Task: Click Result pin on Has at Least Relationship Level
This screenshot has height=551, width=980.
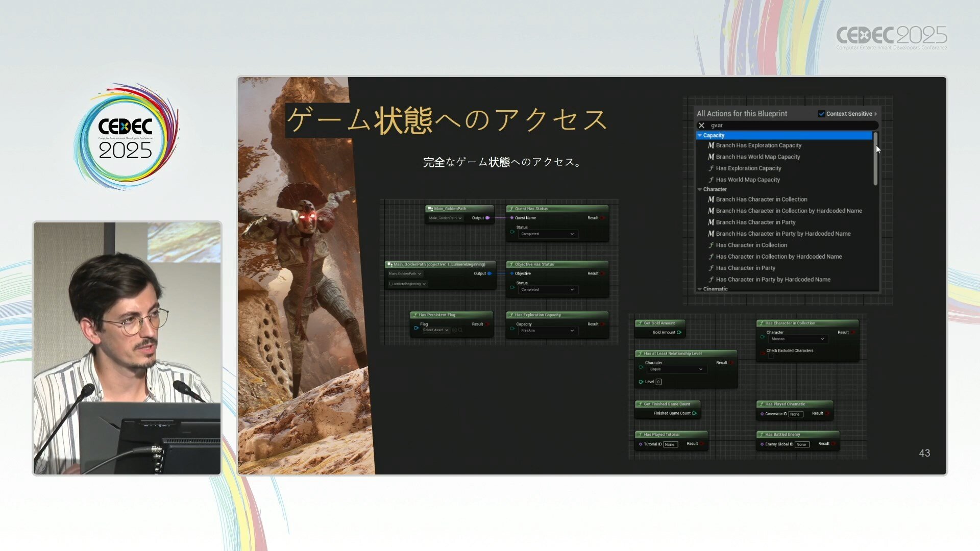Action: 732,363
